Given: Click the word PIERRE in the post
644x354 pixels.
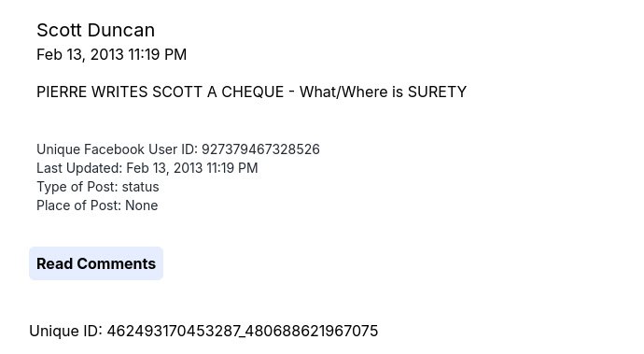Looking at the screenshot, I should coord(62,92).
